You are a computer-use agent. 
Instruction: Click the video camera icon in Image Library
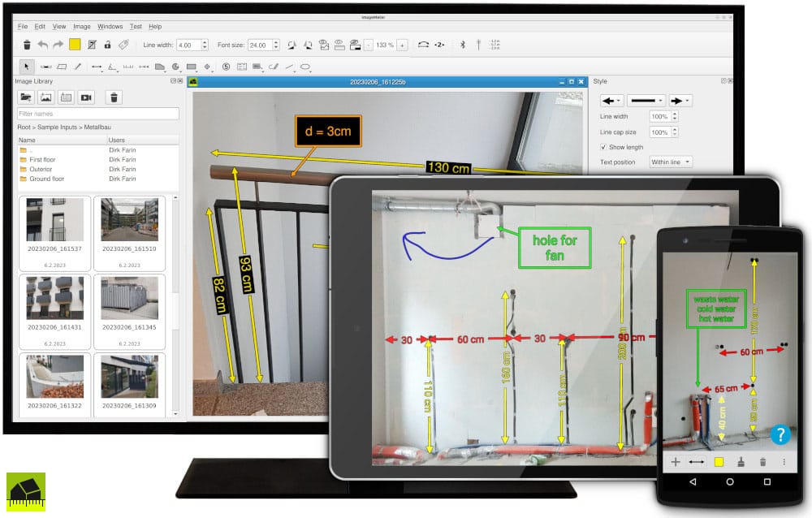(86, 97)
